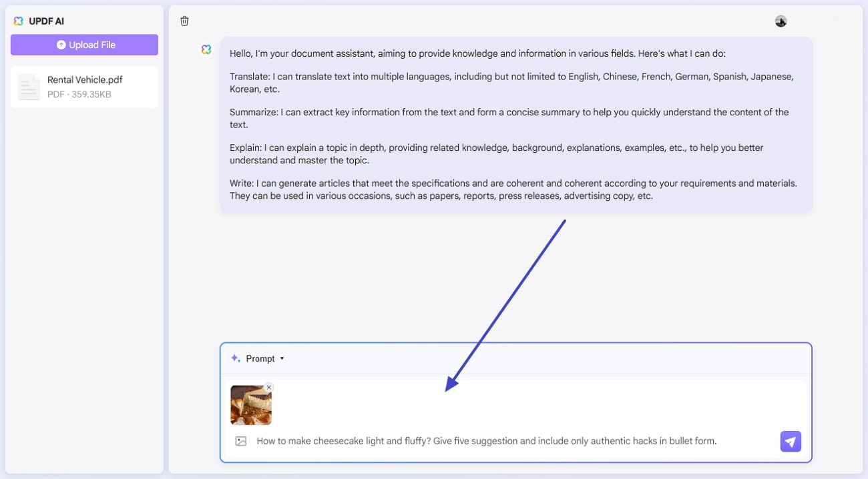Click the Upload File button
Viewport: 868px width, 479px height.
84,45
